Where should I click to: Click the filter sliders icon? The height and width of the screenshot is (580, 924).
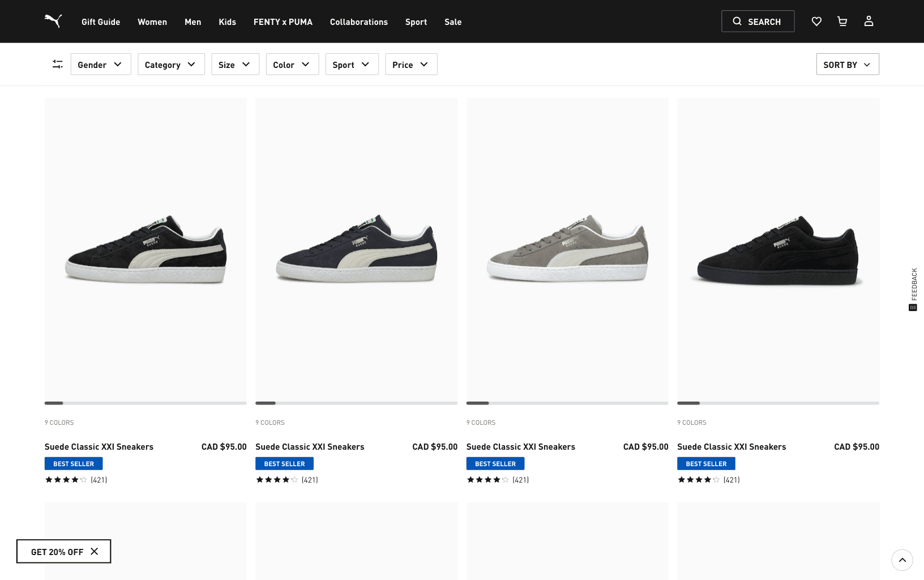tap(57, 65)
